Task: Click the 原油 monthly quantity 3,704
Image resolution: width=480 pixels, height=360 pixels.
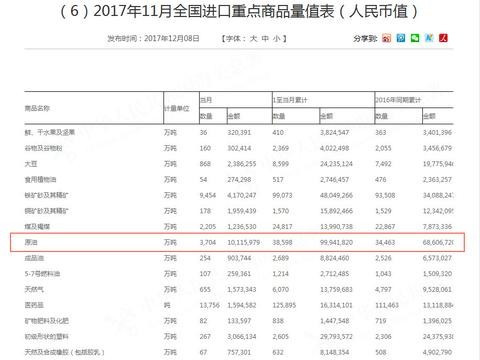Action: 208,242
